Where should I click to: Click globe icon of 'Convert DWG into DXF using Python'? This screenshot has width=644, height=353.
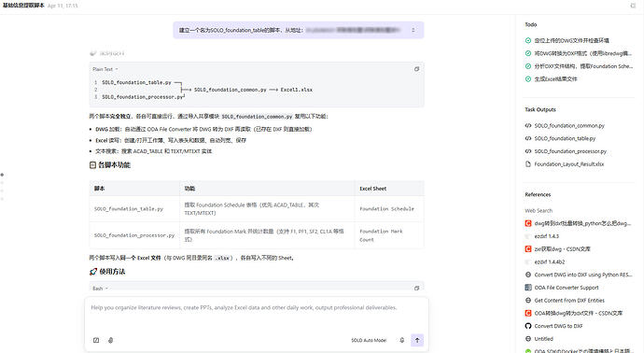pyautogui.click(x=528, y=275)
